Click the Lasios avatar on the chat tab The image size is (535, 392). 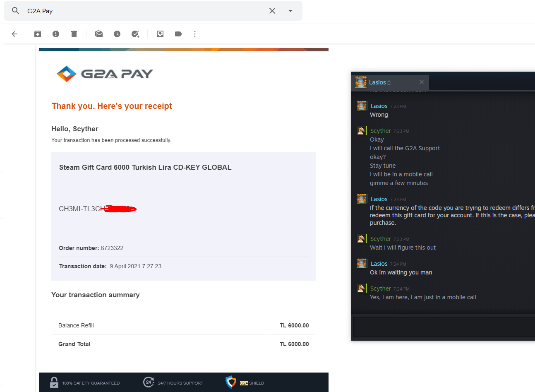(361, 82)
